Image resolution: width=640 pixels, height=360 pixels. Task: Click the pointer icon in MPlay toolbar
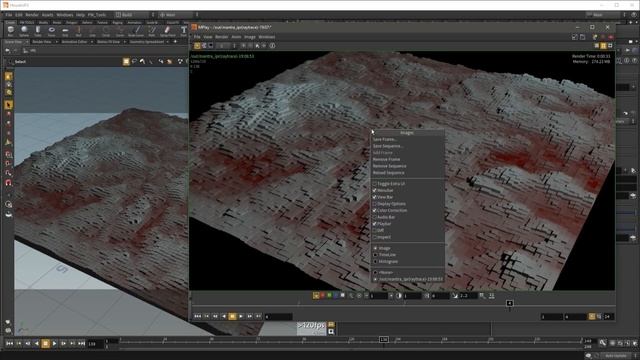click(258, 46)
